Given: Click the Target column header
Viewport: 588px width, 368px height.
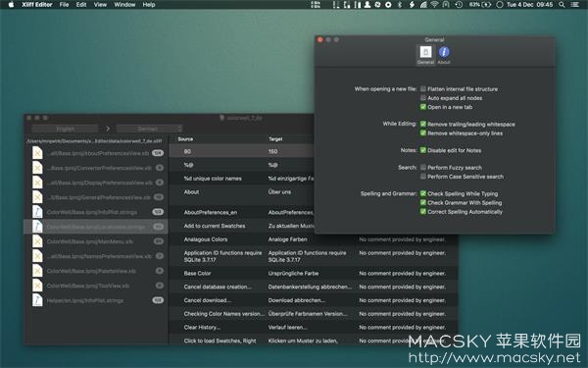Looking at the screenshot, I should [x=275, y=139].
